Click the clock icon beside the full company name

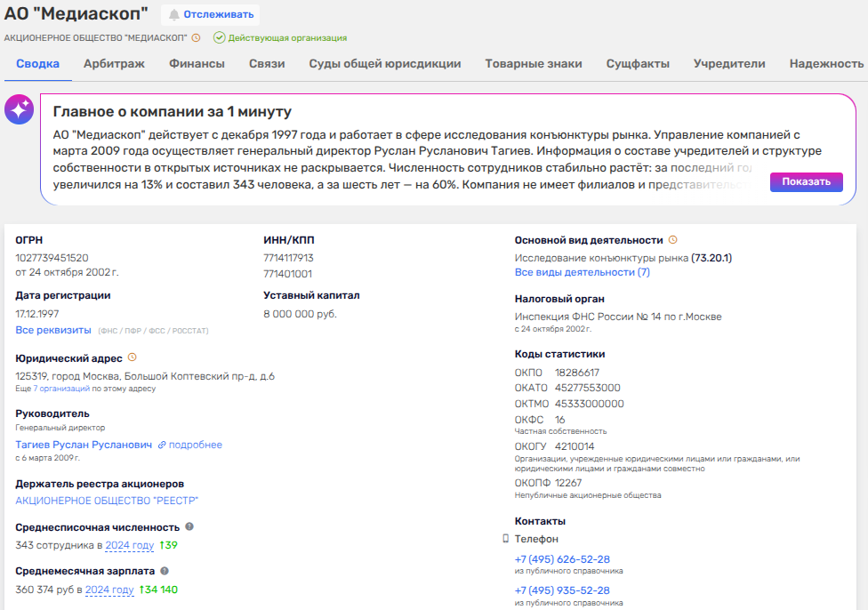(x=197, y=38)
